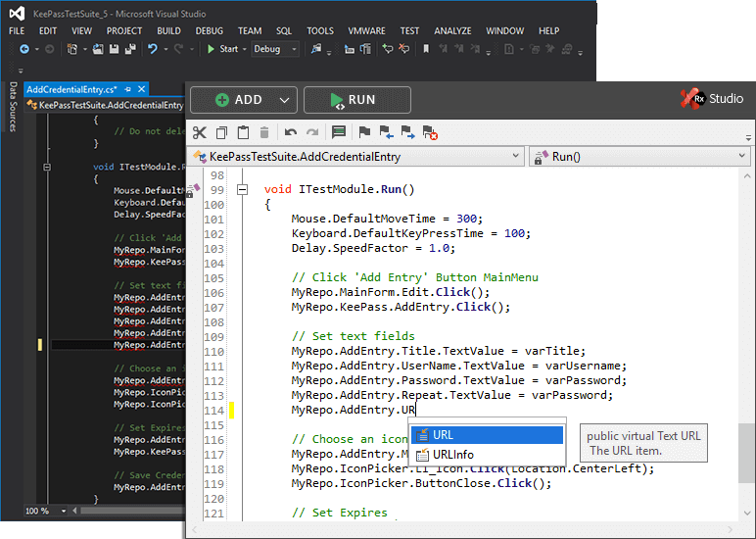This screenshot has height=539, width=756.
Task: Click the Find in Files icon
Action: coord(316,49)
